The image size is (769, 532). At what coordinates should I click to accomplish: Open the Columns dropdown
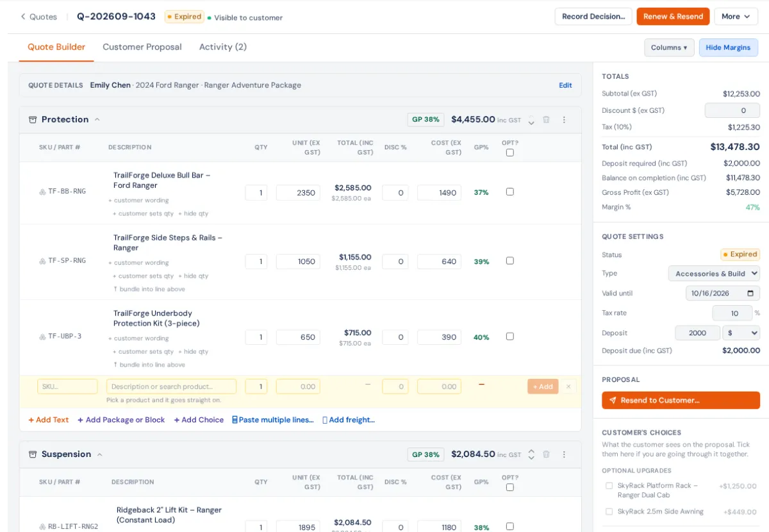[669, 47]
